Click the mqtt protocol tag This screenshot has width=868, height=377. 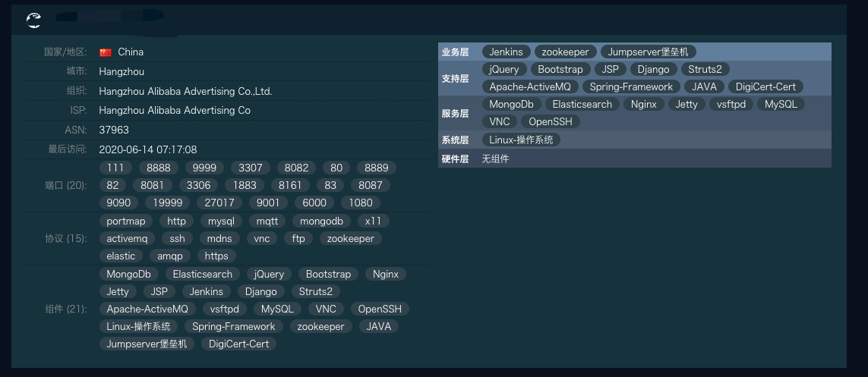(x=267, y=221)
